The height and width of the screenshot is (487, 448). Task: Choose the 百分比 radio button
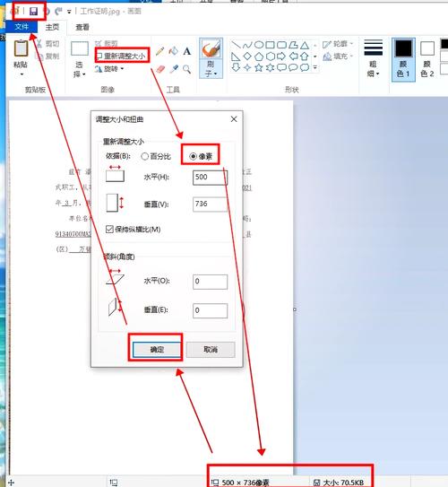(x=156, y=157)
